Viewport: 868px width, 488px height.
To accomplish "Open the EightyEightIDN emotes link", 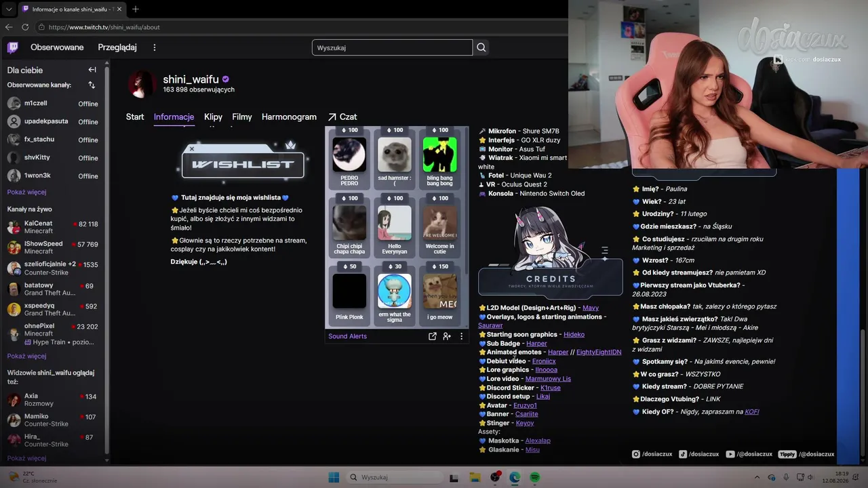I will (x=599, y=352).
